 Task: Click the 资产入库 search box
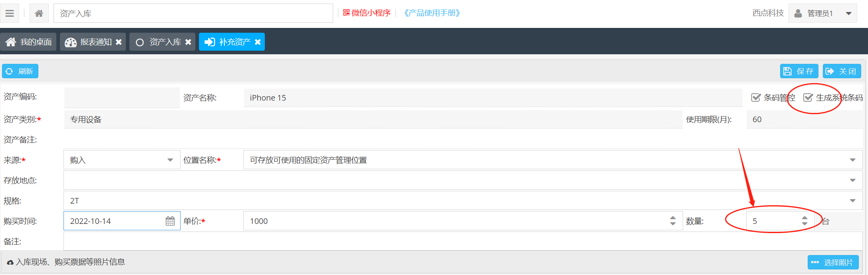[x=193, y=13]
